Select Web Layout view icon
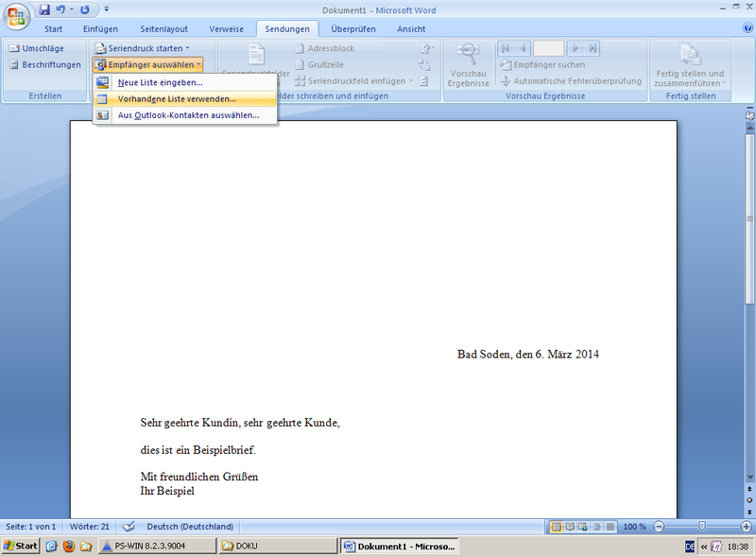756x557 pixels. pos(583,527)
